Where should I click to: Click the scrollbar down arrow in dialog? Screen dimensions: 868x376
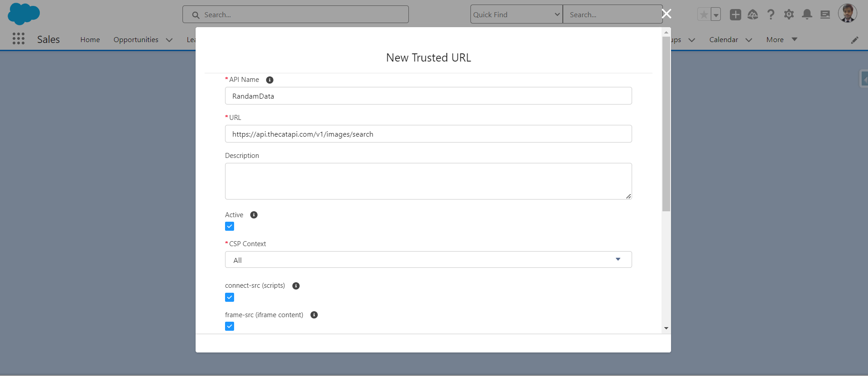coord(666,328)
